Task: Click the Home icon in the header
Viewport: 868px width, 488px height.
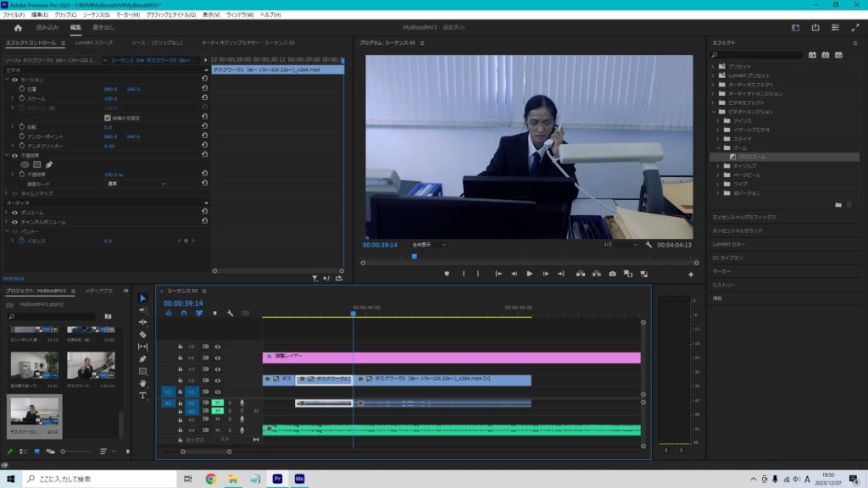Action: click(18, 27)
